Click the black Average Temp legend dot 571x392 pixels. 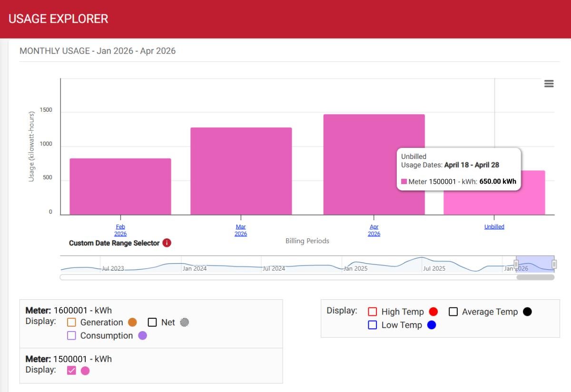click(x=527, y=312)
